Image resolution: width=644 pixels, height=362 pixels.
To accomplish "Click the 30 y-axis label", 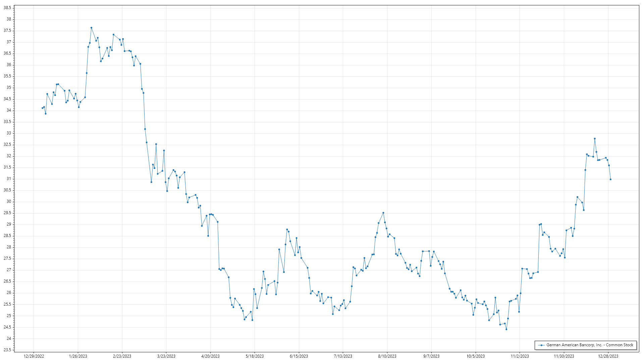I will [9, 201].
